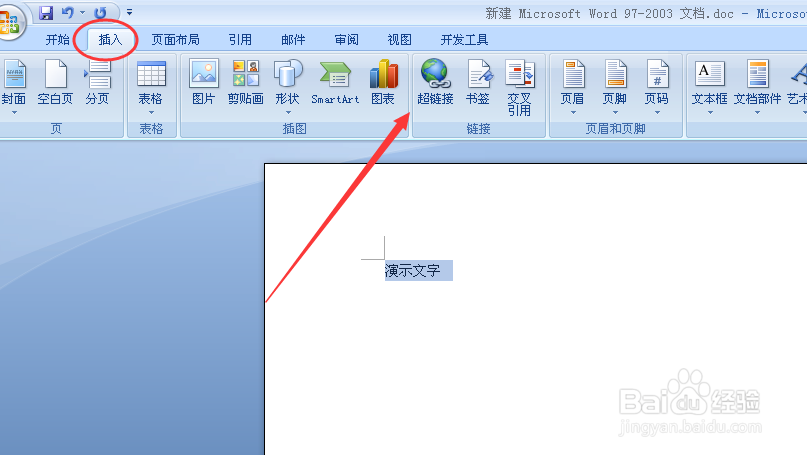Screen dimensions: 807x455
Task: Expand the 页眉 dropdown arrow
Action: [x=573, y=112]
